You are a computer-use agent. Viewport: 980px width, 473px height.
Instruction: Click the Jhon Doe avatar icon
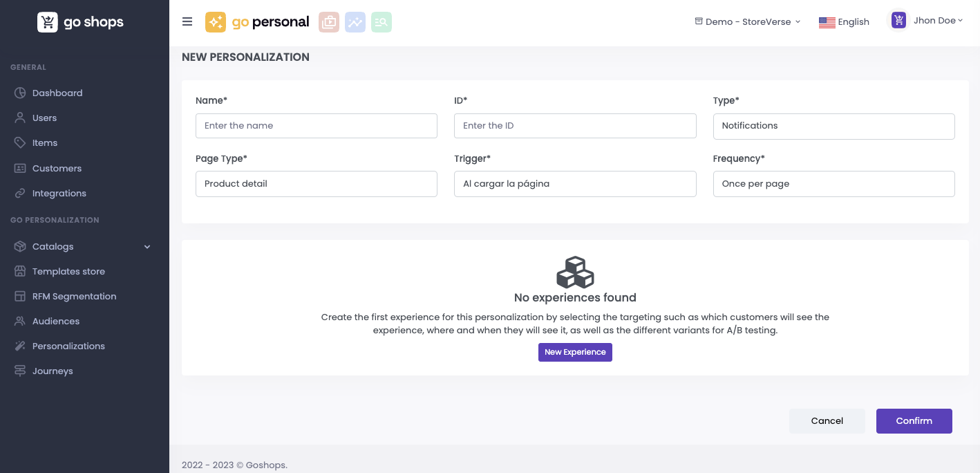[x=898, y=21]
